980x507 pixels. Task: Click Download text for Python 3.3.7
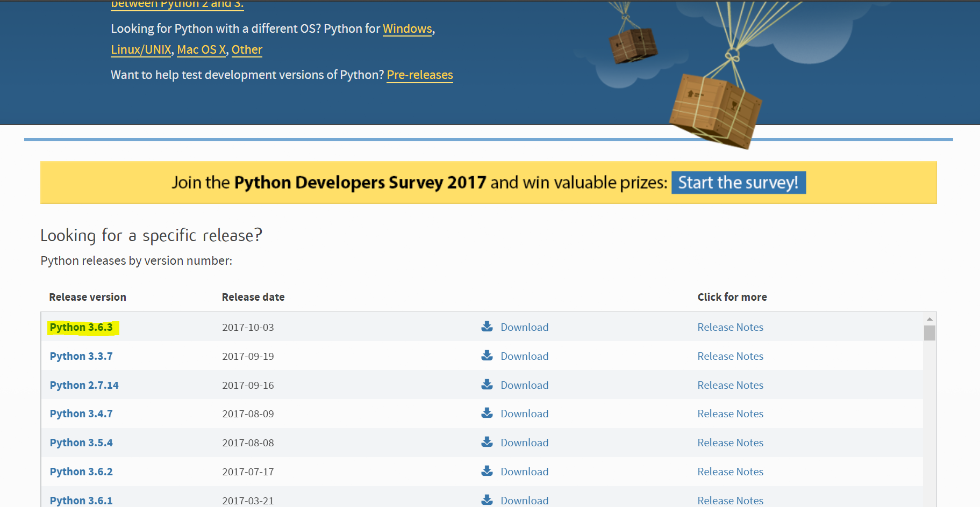[x=525, y=356]
